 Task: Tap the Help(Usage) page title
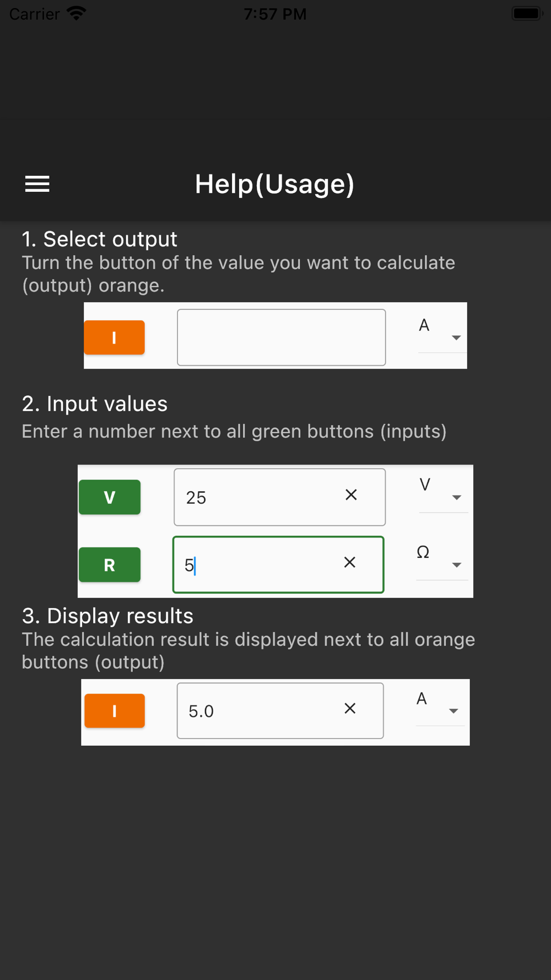tap(274, 184)
